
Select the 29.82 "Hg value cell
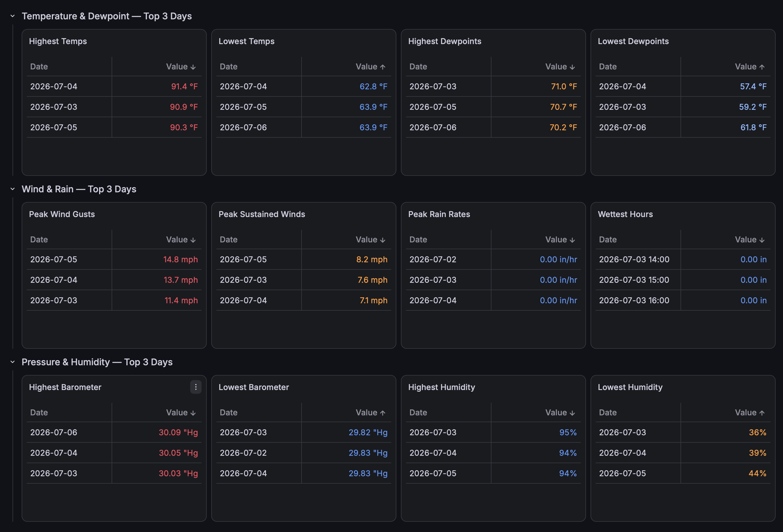(346, 432)
